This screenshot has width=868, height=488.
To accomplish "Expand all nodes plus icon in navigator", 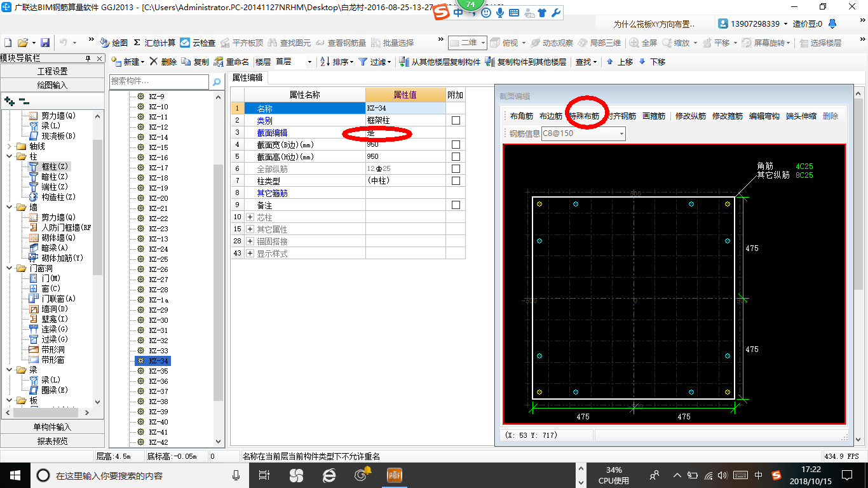I will point(9,100).
